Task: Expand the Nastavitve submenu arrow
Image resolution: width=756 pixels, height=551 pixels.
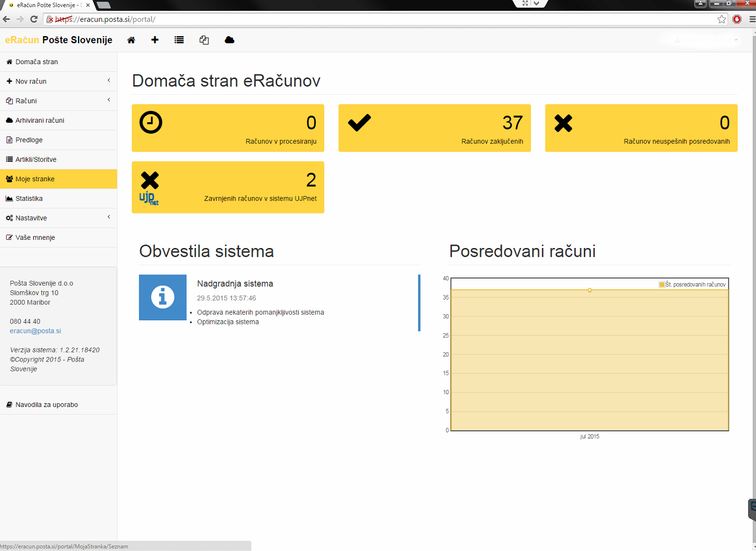Action: [109, 217]
